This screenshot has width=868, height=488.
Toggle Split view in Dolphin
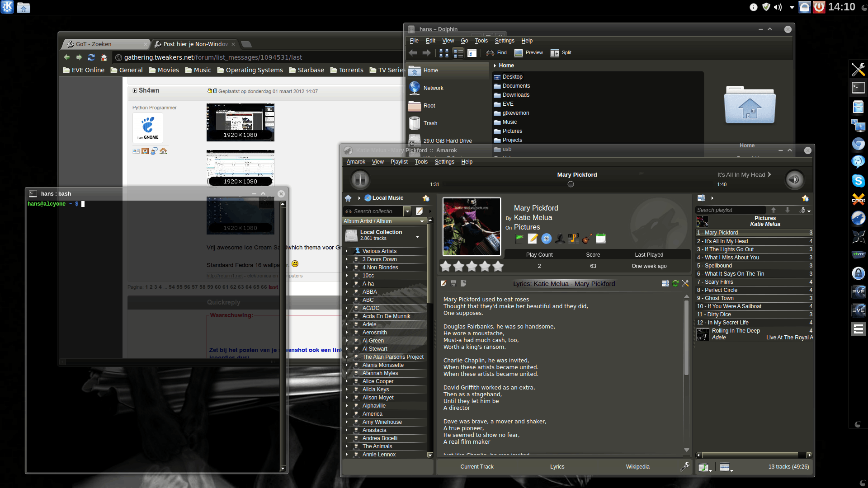tap(561, 53)
